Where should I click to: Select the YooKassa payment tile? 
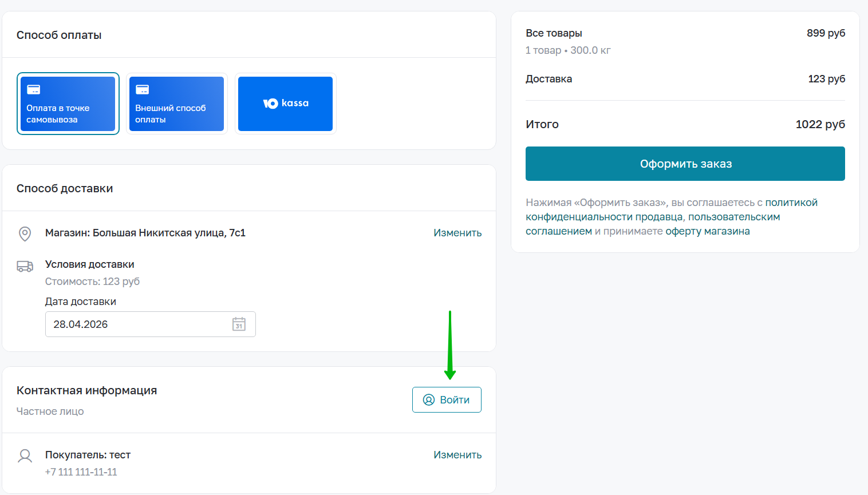pyautogui.click(x=285, y=104)
